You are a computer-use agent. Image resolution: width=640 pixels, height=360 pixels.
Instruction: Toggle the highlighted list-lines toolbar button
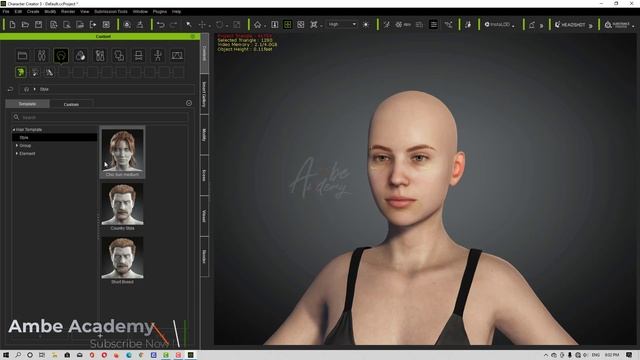point(433,25)
